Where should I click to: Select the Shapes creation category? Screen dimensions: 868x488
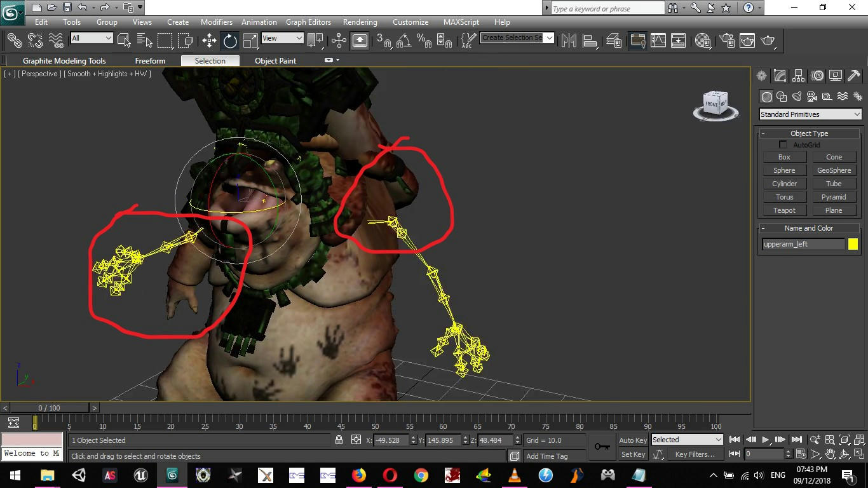click(782, 97)
